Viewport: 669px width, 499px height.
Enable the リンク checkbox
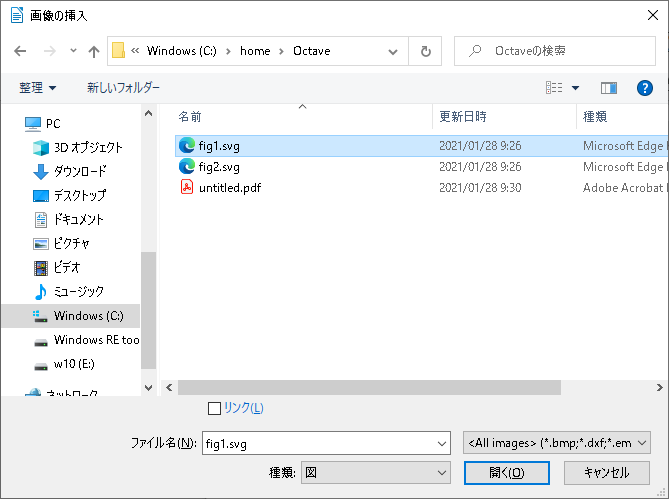point(214,408)
